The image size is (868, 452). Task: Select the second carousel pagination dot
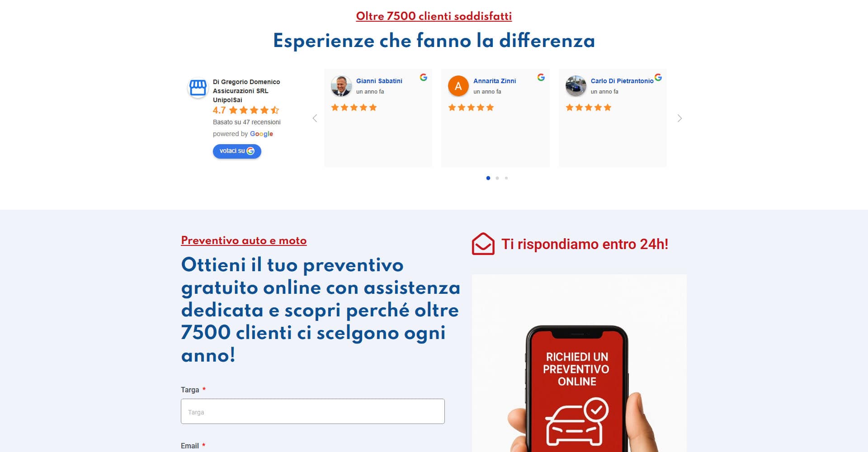(x=497, y=178)
